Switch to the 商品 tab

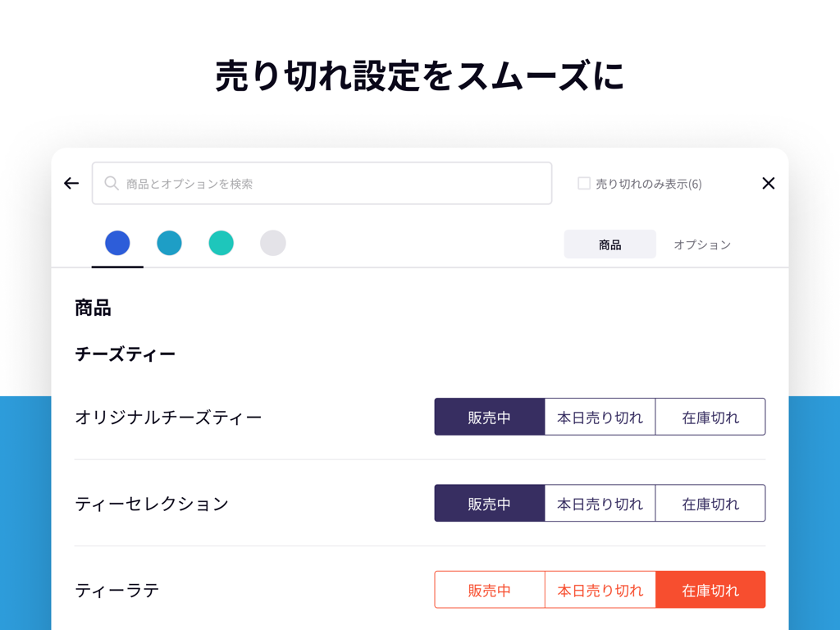[x=609, y=244]
